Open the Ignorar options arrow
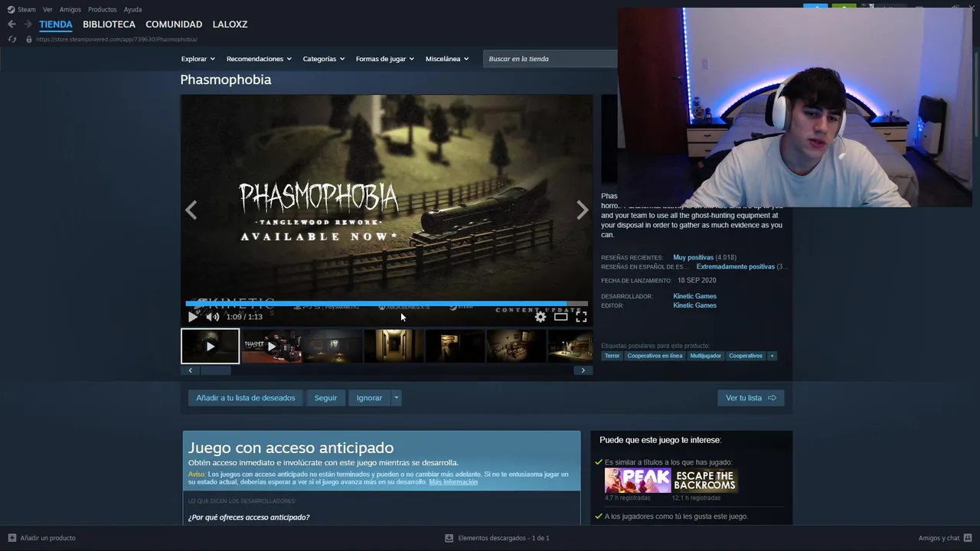Viewport: 980px width, 551px height. [396, 398]
